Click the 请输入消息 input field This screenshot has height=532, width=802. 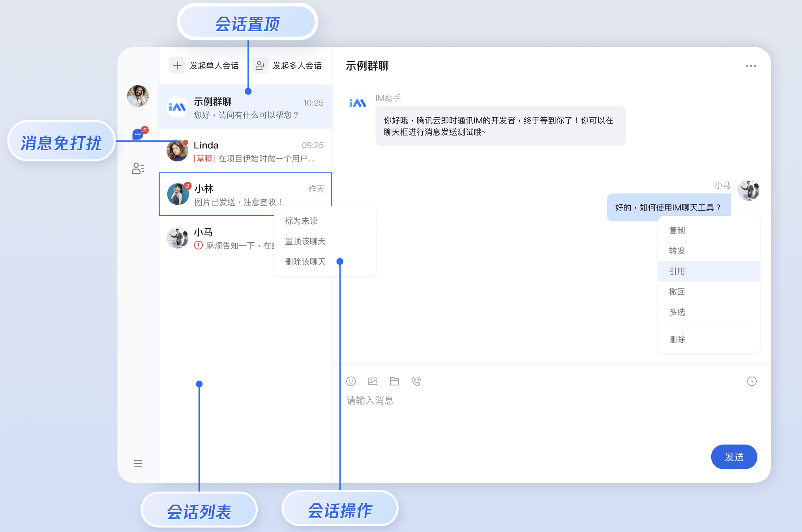click(x=513, y=414)
